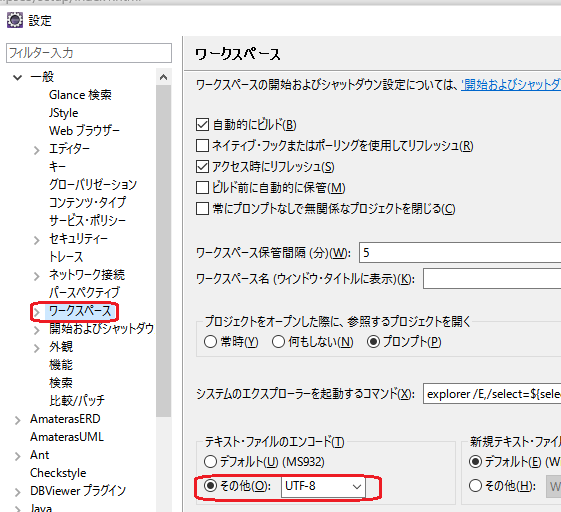Select new file その他(H) radio
Screen dimensions: 561x512
(475, 486)
